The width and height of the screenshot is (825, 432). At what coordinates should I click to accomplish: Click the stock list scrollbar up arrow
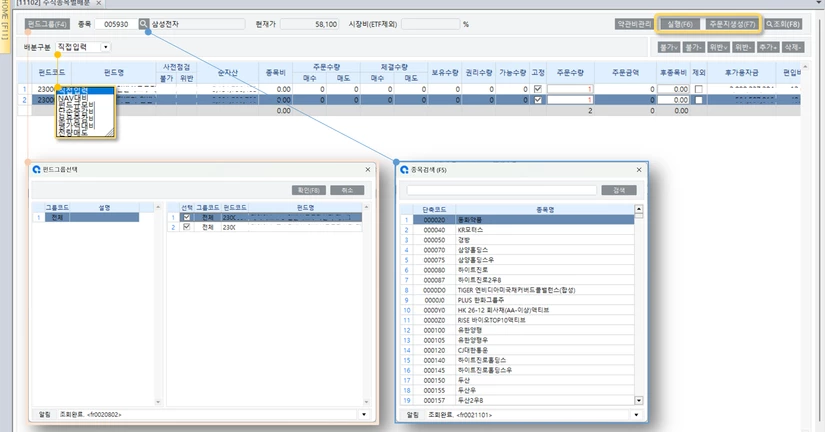(639, 209)
